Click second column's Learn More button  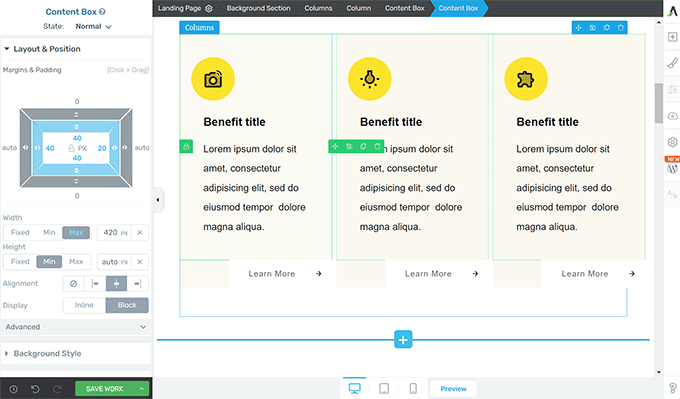pos(437,274)
